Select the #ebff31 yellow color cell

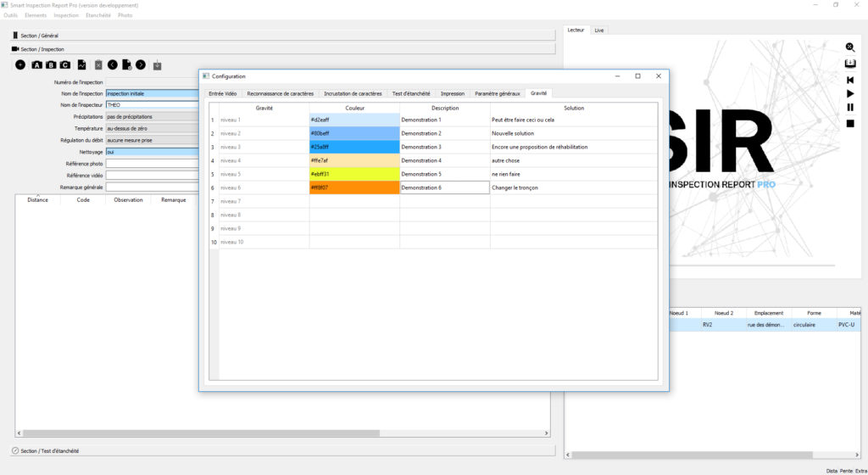354,174
